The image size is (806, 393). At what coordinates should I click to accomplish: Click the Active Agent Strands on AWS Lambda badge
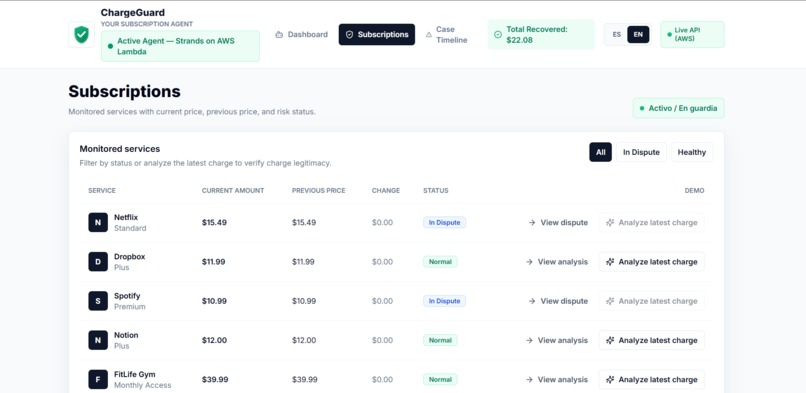click(x=180, y=46)
